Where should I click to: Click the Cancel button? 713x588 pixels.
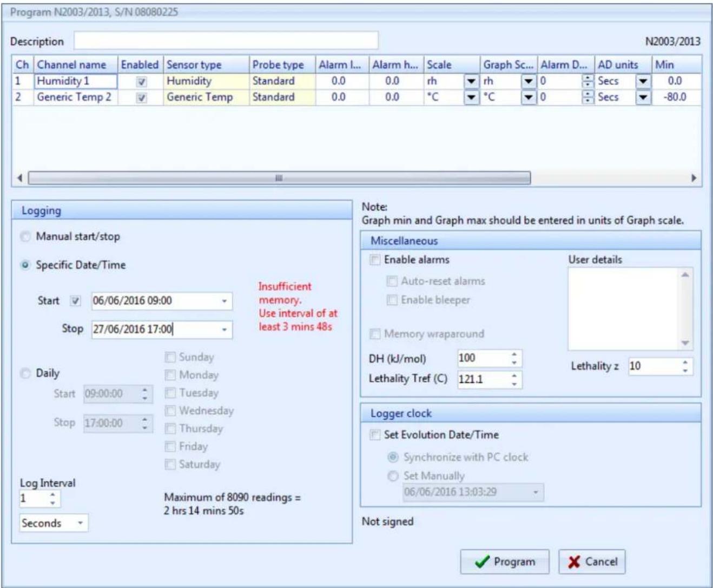point(592,562)
